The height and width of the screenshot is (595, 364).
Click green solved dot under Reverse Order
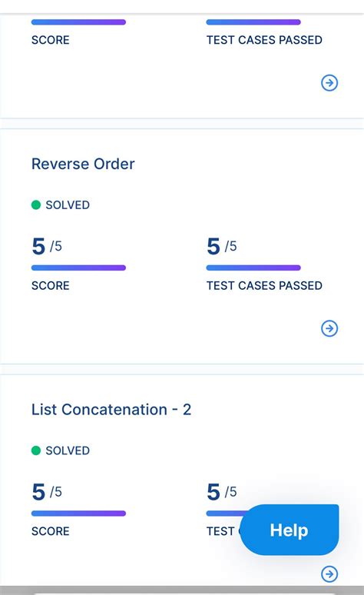(36, 205)
